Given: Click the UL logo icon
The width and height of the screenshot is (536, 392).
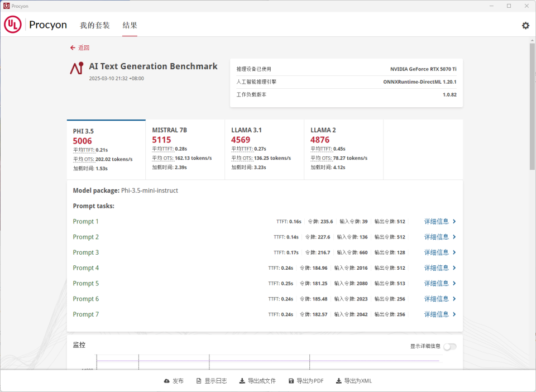Looking at the screenshot, I should pos(13,25).
